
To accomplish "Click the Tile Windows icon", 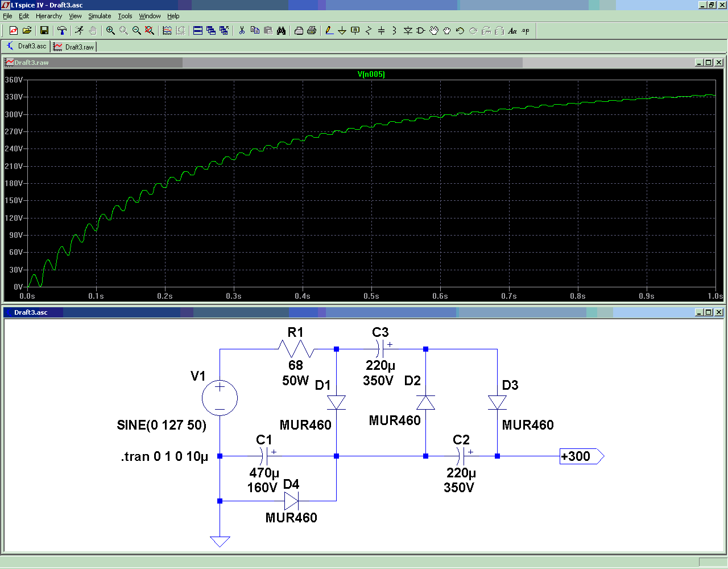I will (x=198, y=31).
